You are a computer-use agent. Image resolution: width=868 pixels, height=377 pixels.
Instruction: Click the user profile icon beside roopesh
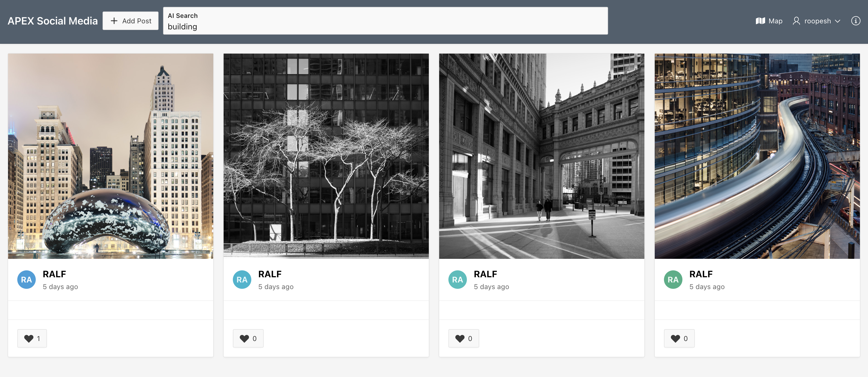click(x=796, y=21)
